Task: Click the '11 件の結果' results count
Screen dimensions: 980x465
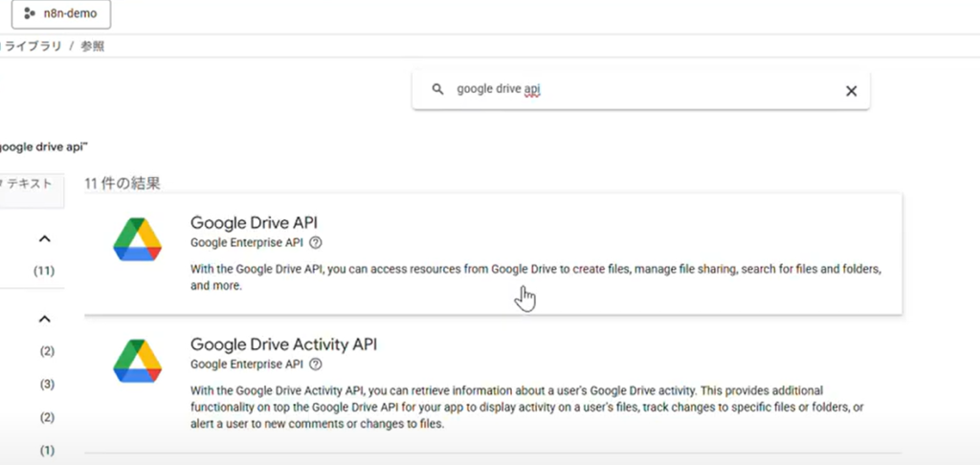Action: pyautogui.click(x=122, y=184)
